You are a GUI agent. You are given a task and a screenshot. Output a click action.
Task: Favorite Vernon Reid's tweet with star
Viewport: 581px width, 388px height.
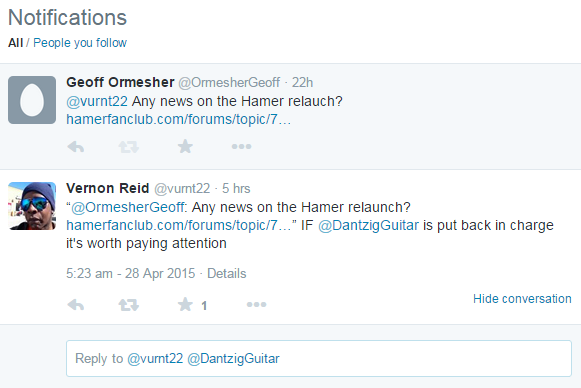coord(185,305)
